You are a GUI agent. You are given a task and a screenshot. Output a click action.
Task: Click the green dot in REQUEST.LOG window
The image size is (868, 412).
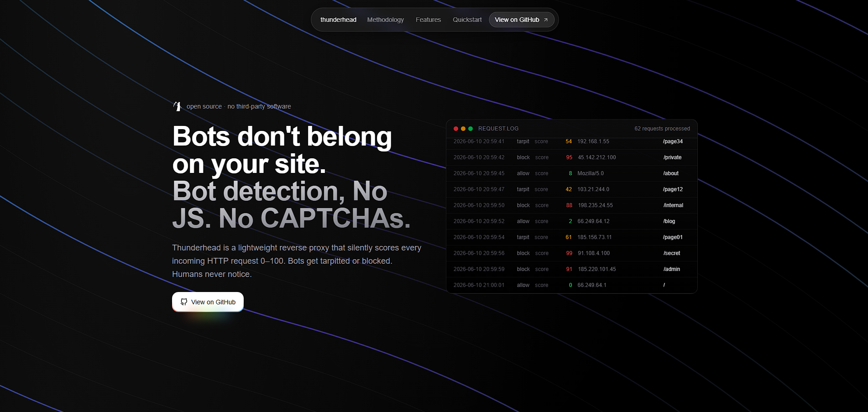471,129
